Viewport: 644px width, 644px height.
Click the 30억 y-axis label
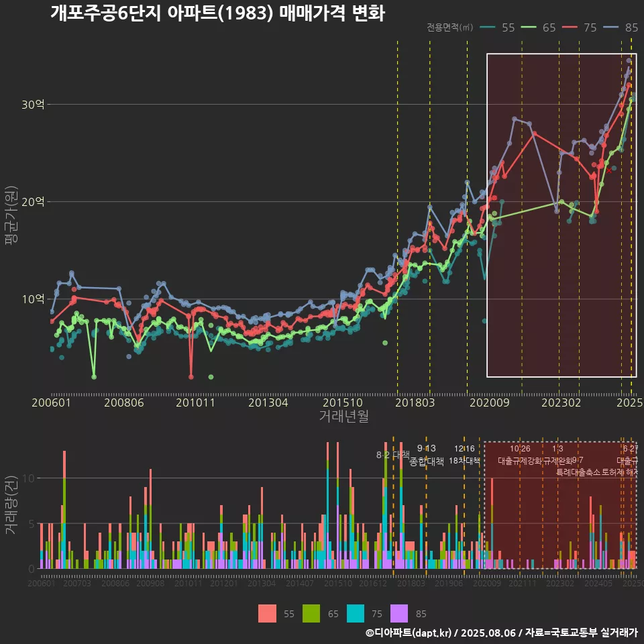(x=33, y=105)
